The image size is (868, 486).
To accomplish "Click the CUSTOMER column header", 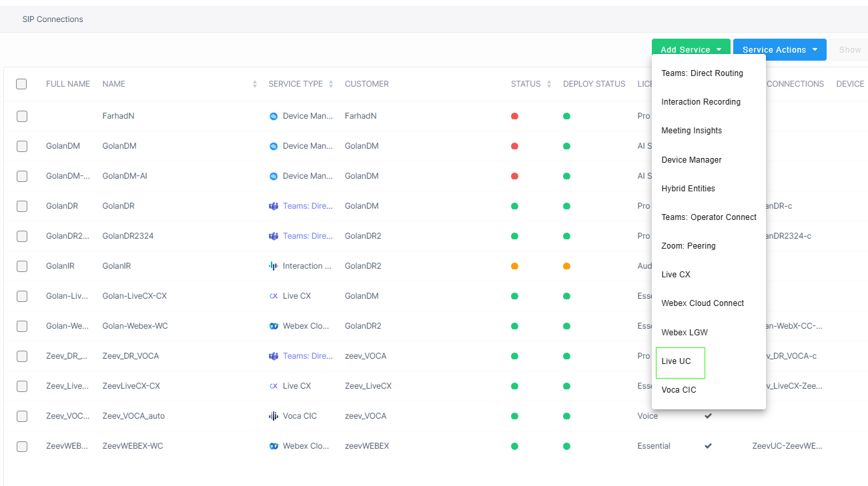I will click(367, 84).
